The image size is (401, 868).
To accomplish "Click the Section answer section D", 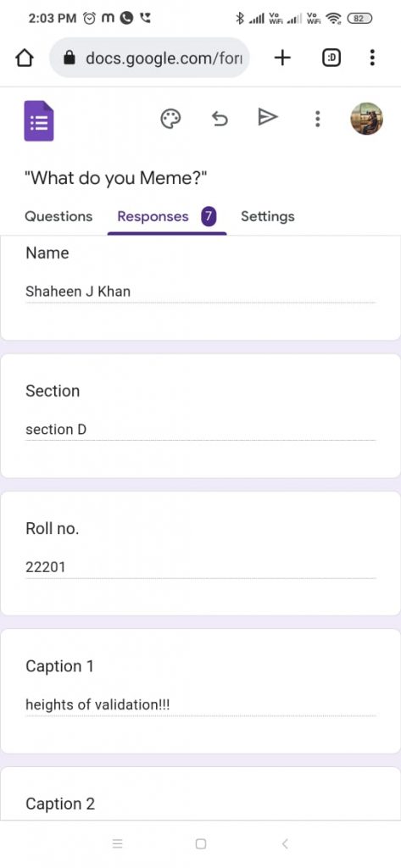I will click(x=56, y=429).
